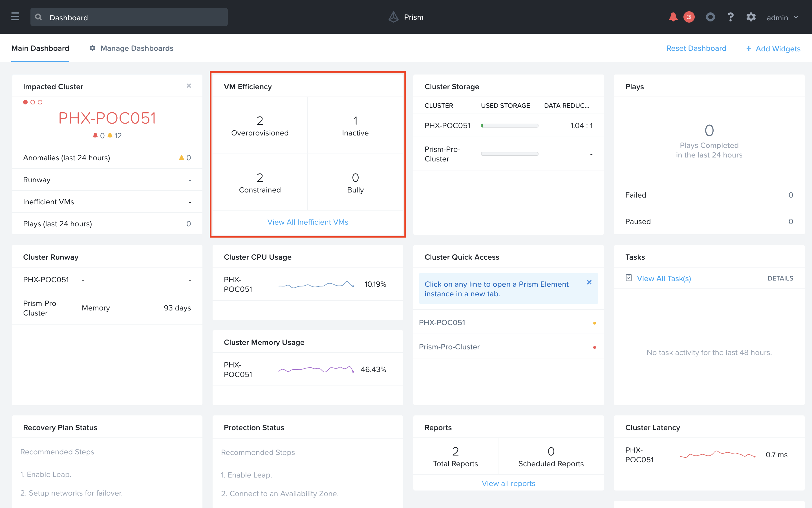This screenshot has width=812, height=508.
Task: Open PHX-POC051 in Cluster Quick Access
Action: [x=508, y=323]
